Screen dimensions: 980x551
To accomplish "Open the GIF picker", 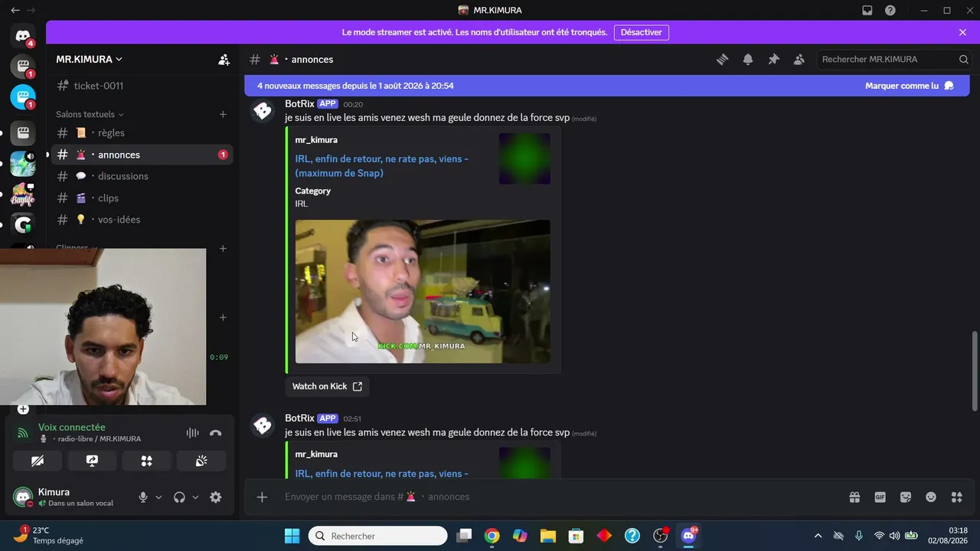I will (880, 497).
